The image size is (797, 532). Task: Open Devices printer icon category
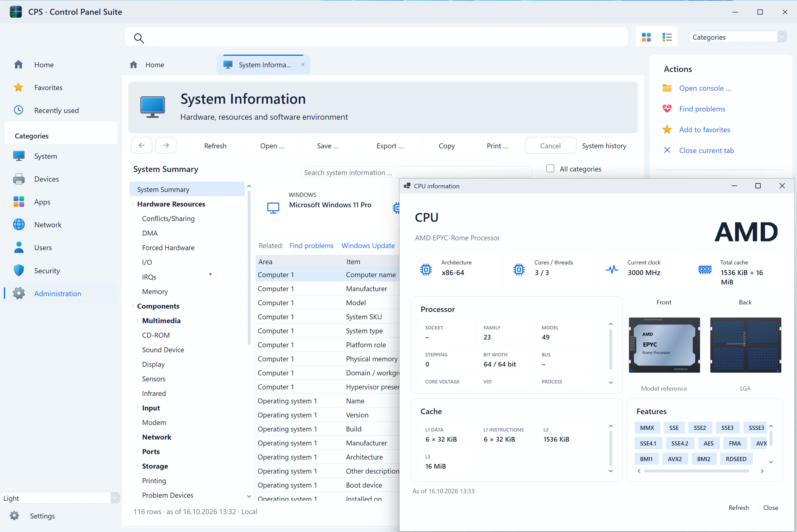tap(19, 179)
